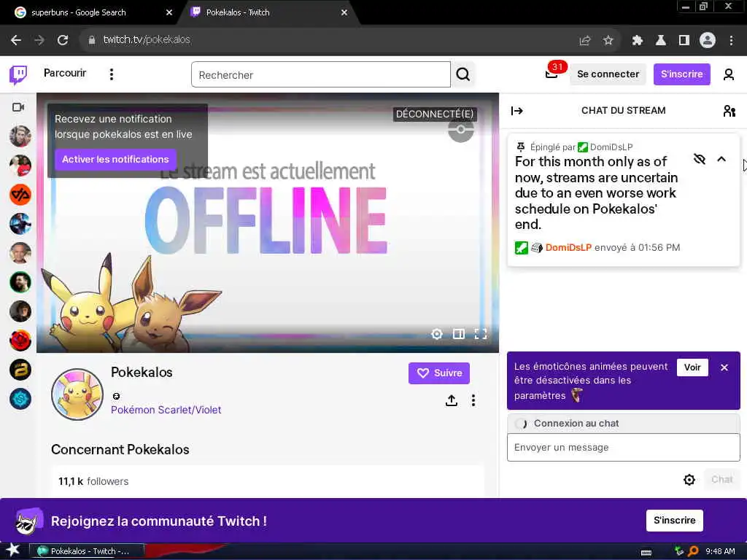The image size is (747, 560).
Task: Go back in browser history
Action: tap(16, 40)
